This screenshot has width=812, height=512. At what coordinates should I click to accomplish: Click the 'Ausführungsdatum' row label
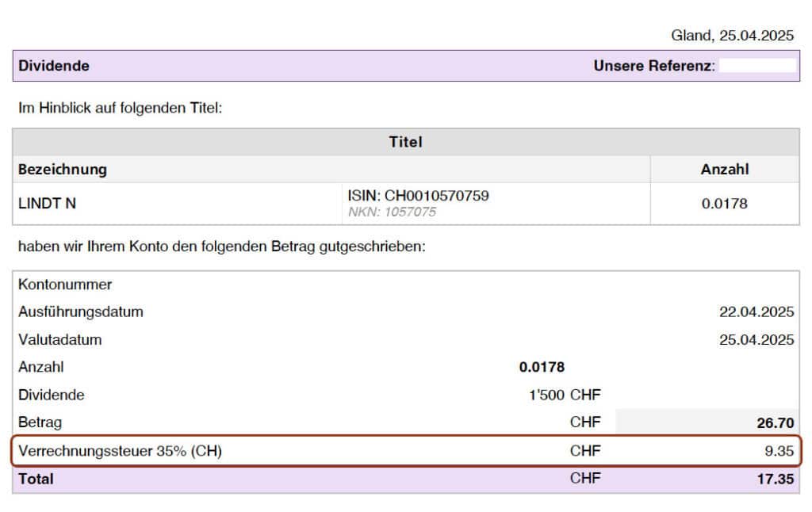(81, 312)
